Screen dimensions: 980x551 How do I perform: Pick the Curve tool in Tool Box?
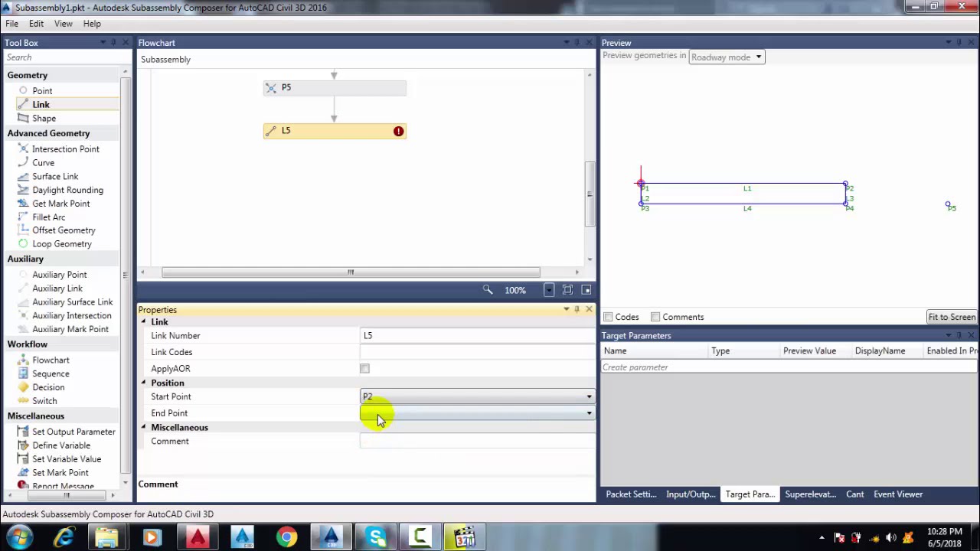coord(43,162)
